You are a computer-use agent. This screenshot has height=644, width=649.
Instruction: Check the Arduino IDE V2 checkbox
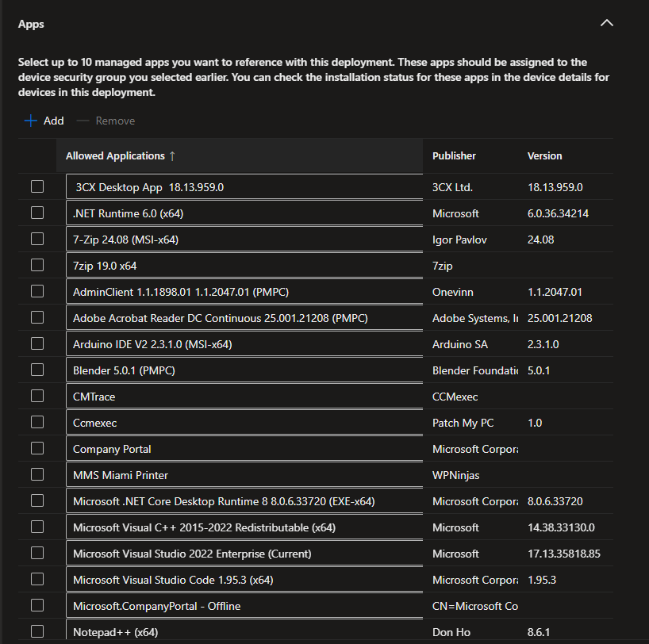point(37,343)
